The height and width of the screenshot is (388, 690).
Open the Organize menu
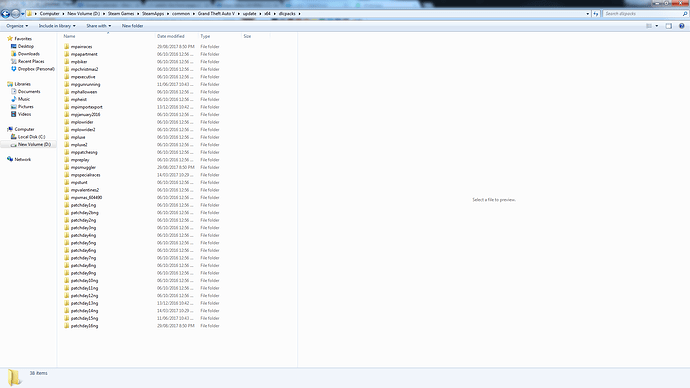pos(17,26)
